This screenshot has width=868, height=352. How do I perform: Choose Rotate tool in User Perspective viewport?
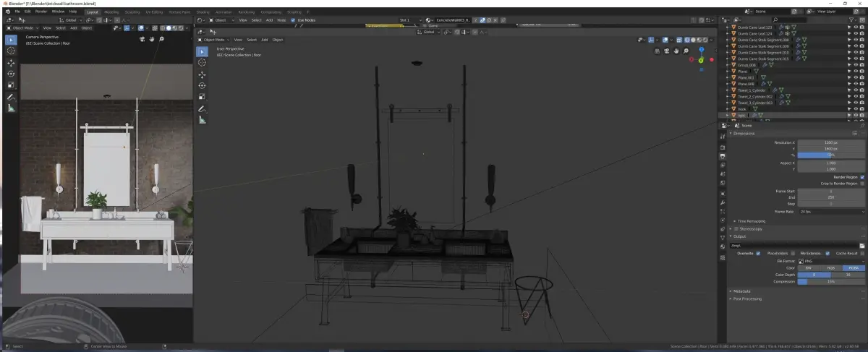click(x=202, y=85)
